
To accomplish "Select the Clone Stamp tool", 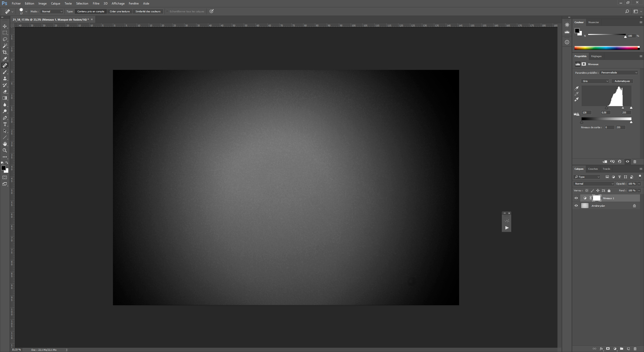I will click(5, 78).
